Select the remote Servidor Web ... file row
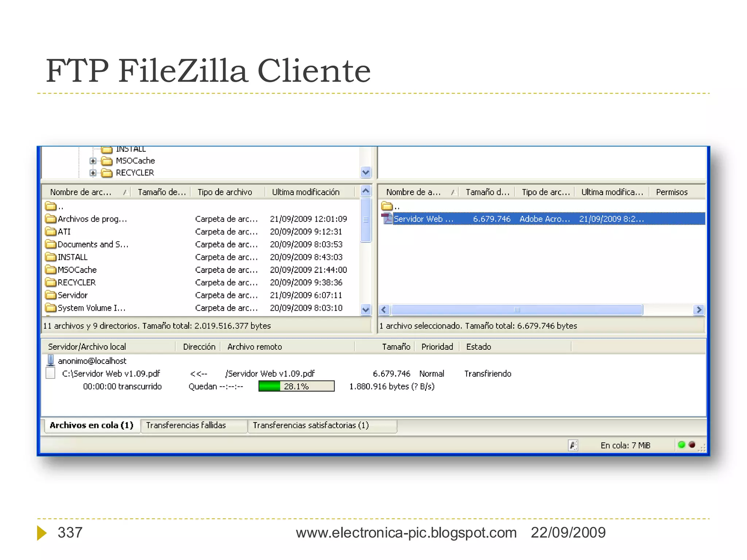The width and height of the screenshot is (747, 560). point(543,219)
